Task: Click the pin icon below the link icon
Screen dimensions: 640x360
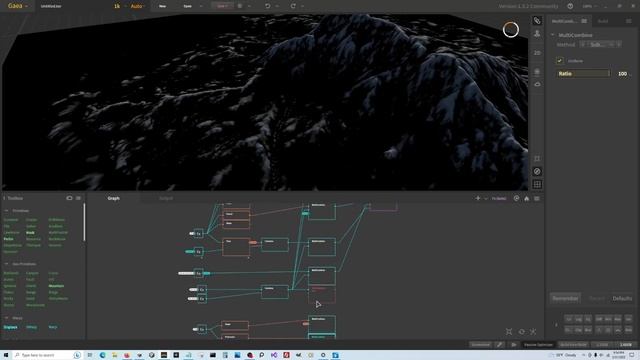Action: click(537, 34)
